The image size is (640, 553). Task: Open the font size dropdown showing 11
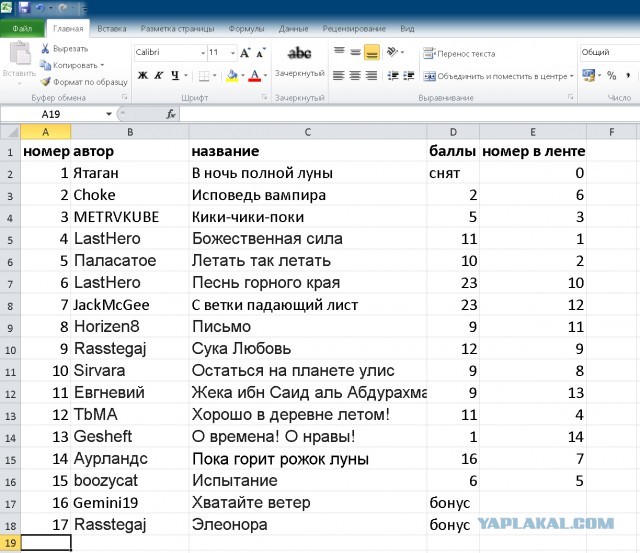231,53
